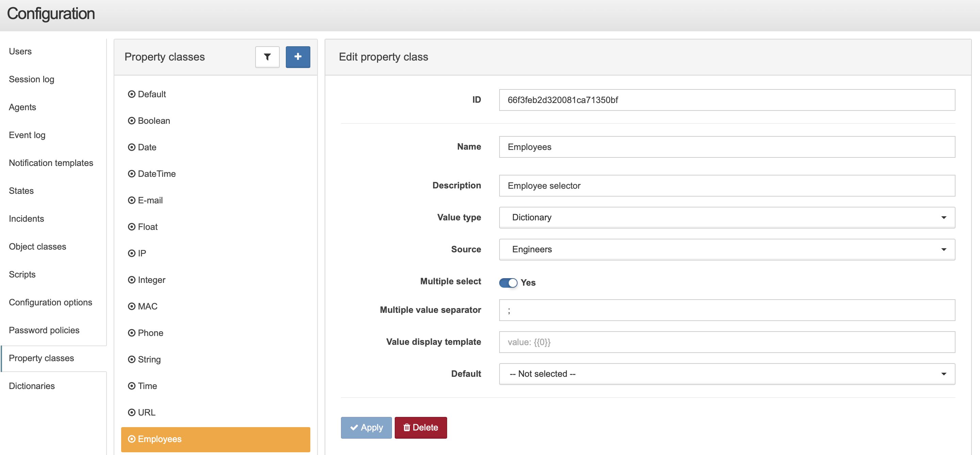Open the Source dropdown showing Engineers
This screenshot has width=980, height=455.
coord(726,249)
